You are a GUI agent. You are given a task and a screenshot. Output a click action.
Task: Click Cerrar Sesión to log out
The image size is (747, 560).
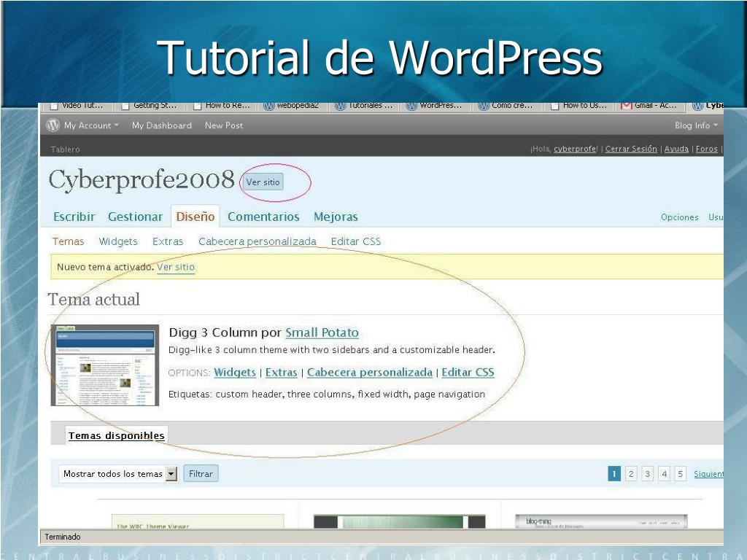pos(631,149)
